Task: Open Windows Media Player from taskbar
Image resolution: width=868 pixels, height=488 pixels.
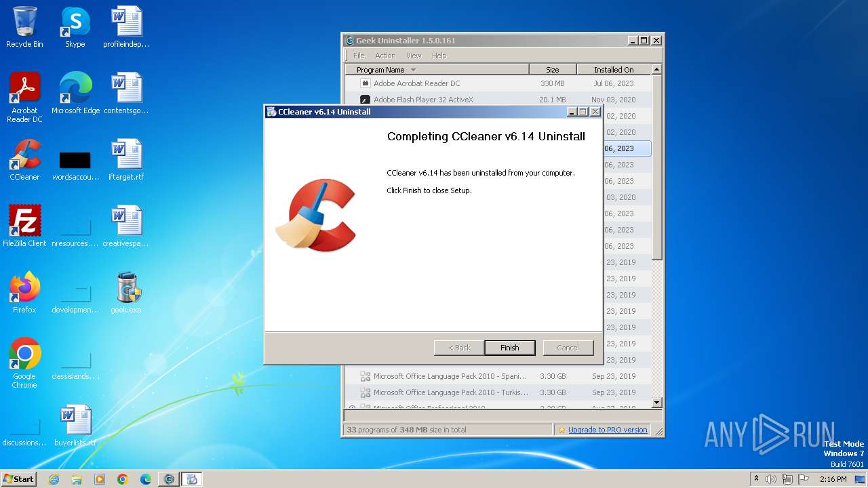Action: [100, 479]
